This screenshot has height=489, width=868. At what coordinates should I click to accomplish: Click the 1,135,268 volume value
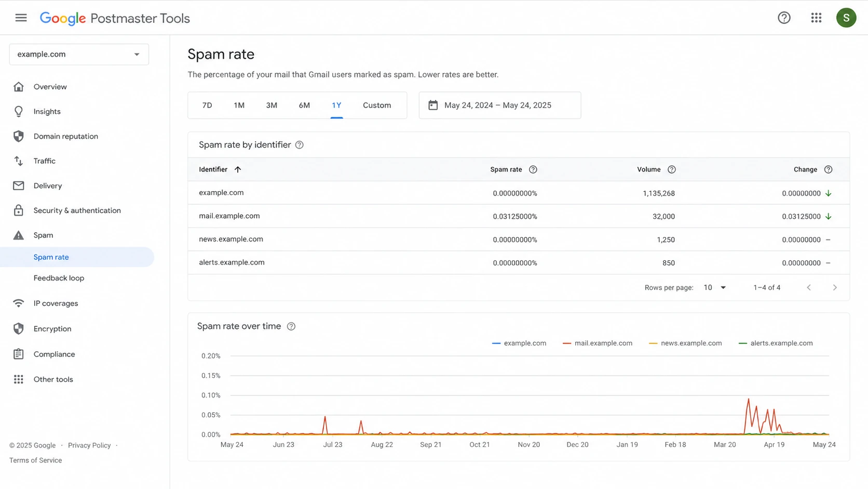(x=659, y=193)
